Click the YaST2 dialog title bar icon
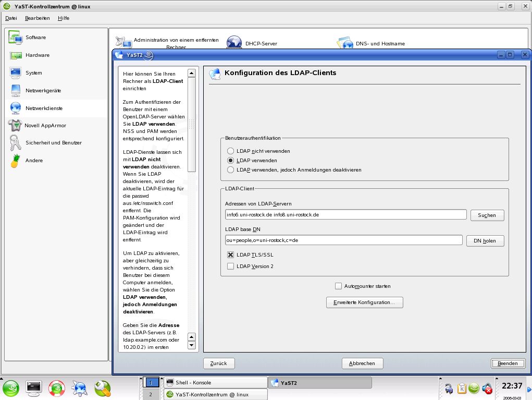The height and width of the screenshot is (400, 532). coord(119,55)
